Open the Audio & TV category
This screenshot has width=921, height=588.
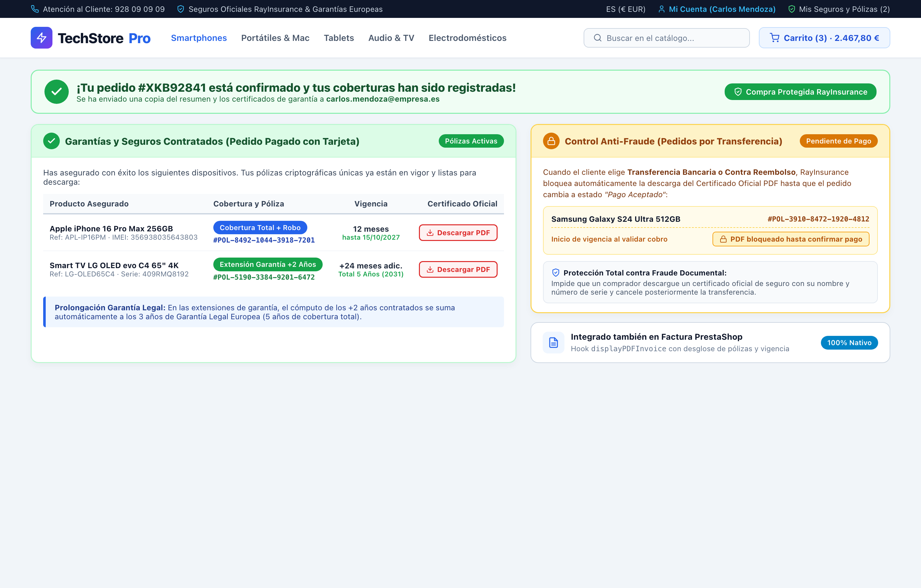click(x=391, y=38)
